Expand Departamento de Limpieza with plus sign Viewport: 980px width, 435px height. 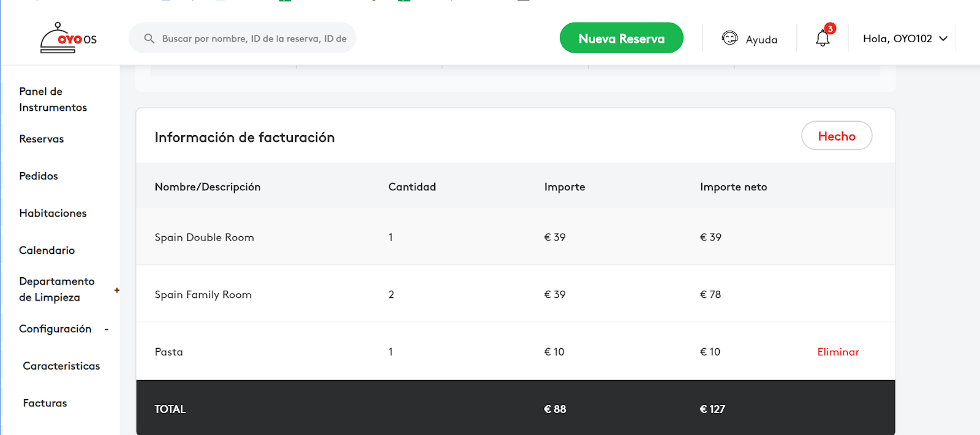pos(116,290)
